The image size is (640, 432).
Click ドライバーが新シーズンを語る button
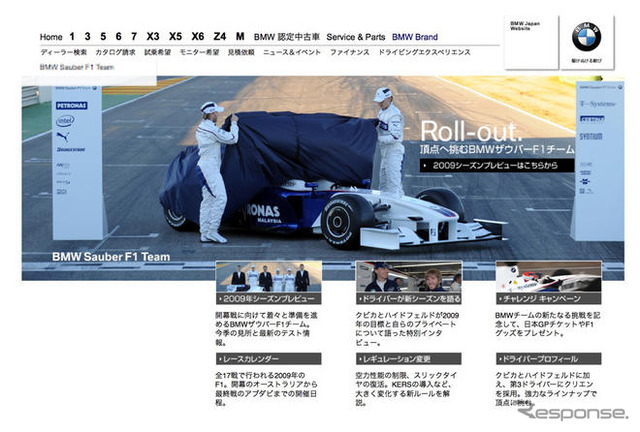coord(409,299)
